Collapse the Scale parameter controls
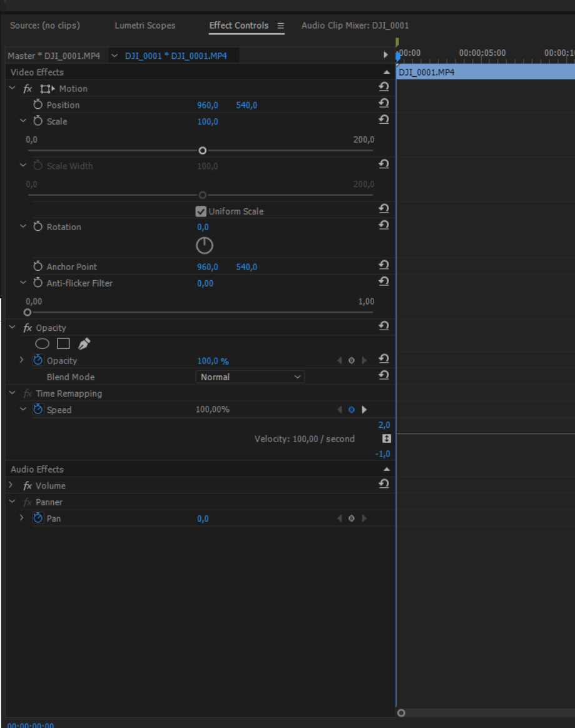The image size is (575, 728). point(23,121)
